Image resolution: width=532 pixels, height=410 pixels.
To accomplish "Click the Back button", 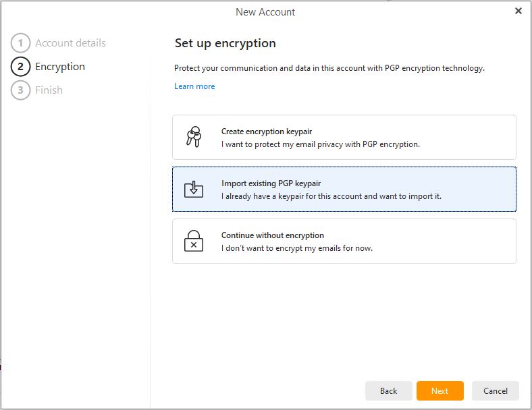I will [x=388, y=390].
